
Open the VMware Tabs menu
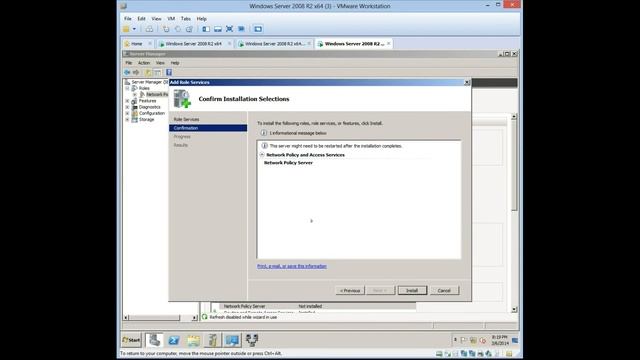tap(186, 19)
